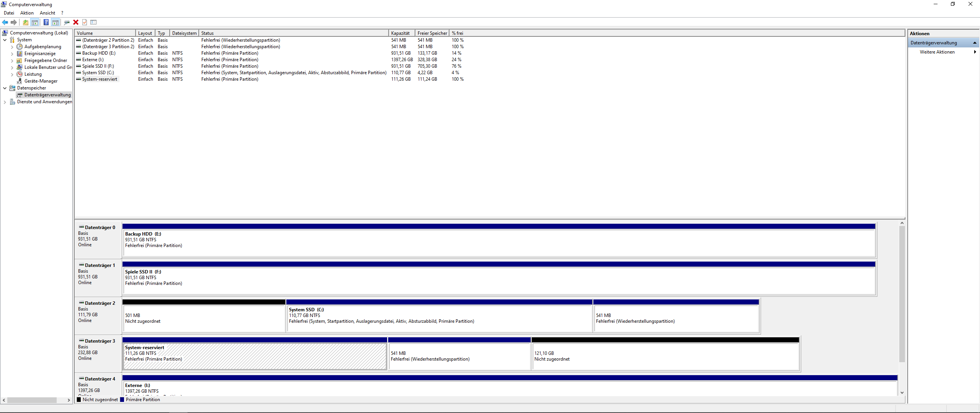Sort by Freier Speicher column header
This screenshot has width=980, height=413.
point(432,33)
